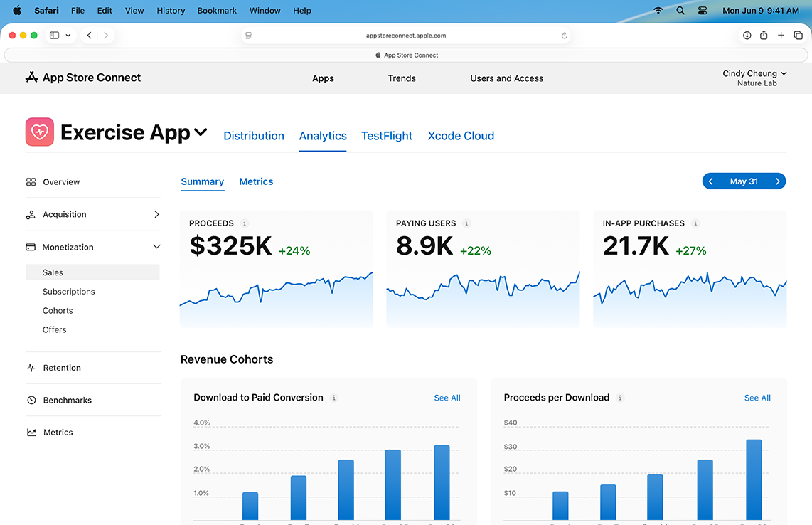Select the Overview grid icon in sidebar
This screenshot has height=525, width=812.
[31, 181]
